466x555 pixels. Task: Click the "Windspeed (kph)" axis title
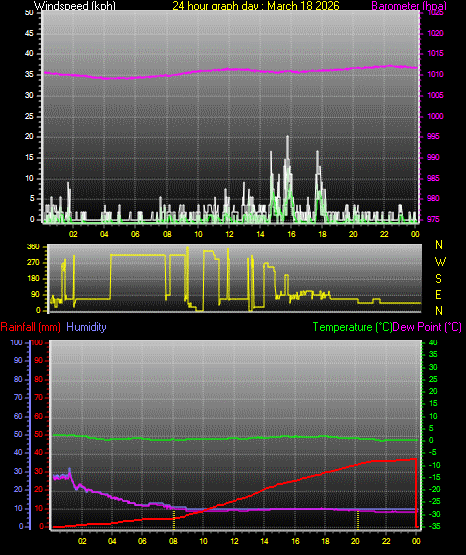tap(75, 6)
